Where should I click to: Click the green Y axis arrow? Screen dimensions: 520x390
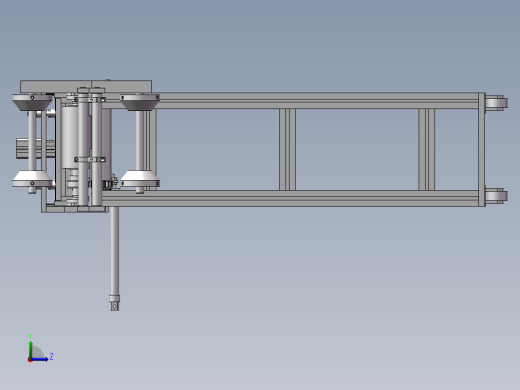click(x=31, y=349)
